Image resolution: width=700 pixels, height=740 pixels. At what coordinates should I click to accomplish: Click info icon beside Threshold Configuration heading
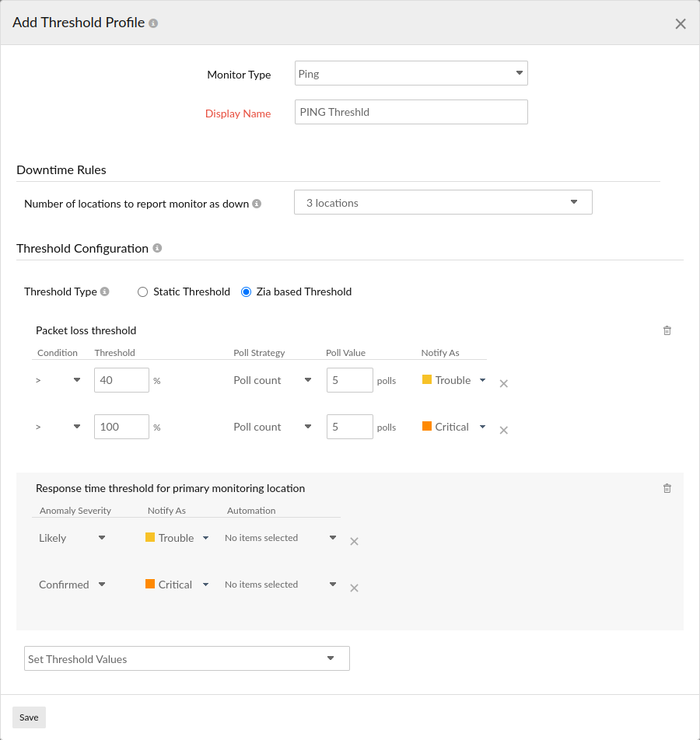pyautogui.click(x=157, y=249)
